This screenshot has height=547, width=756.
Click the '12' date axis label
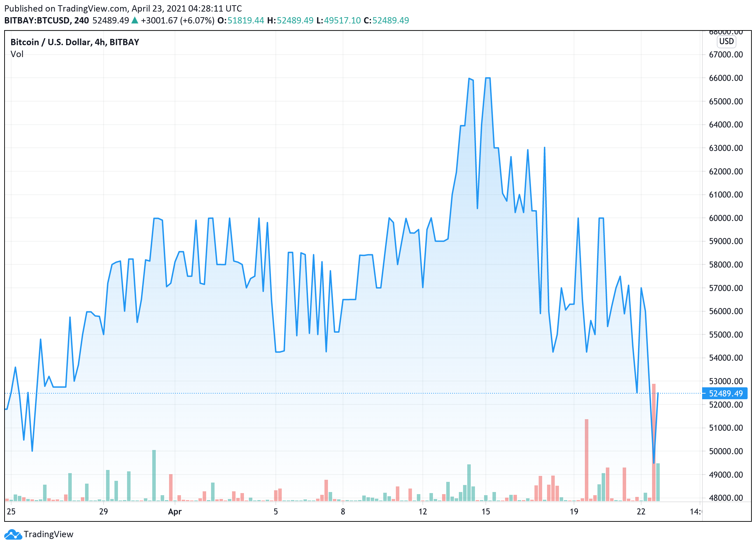point(423,512)
